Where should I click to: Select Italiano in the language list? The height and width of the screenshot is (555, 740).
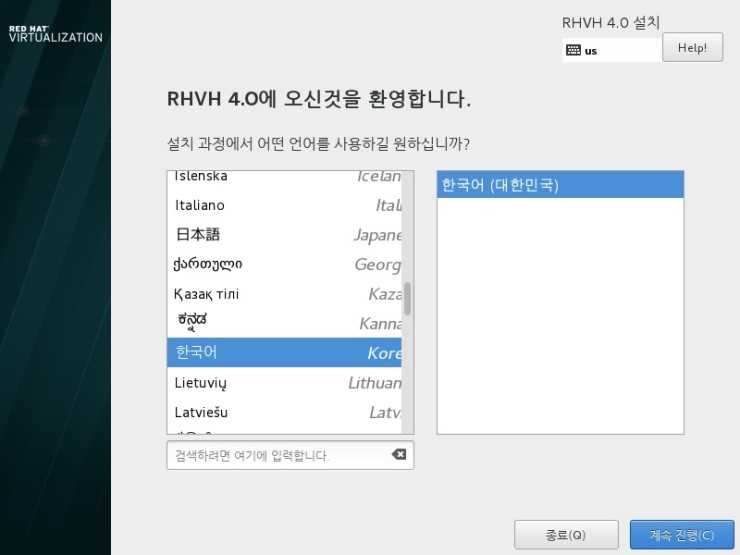coord(284,205)
